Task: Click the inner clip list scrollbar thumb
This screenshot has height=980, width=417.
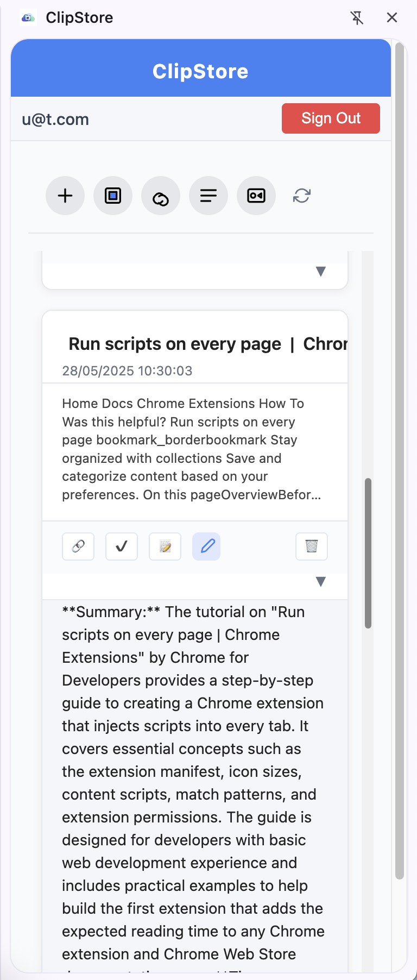Action: tap(368, 553)
